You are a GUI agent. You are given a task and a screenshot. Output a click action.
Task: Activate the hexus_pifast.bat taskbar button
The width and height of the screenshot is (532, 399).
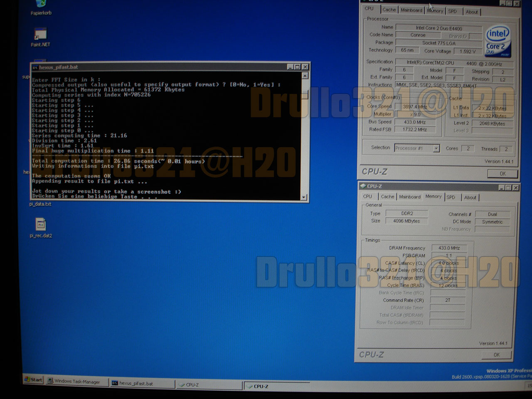(142, 383)
